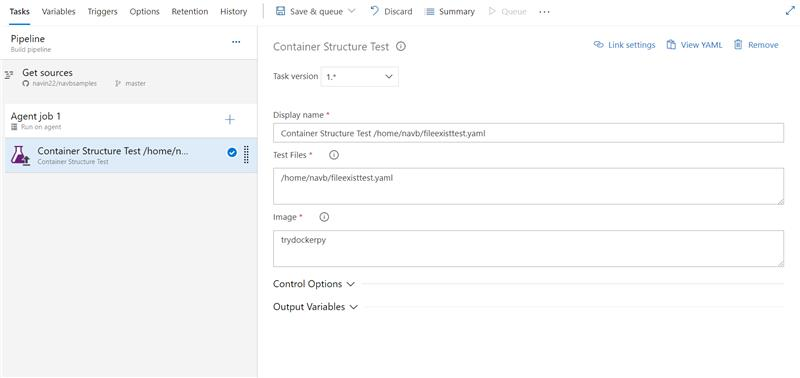Click in the Display name field
Viewport: 800px width, 378px height.
pos(529,133)
